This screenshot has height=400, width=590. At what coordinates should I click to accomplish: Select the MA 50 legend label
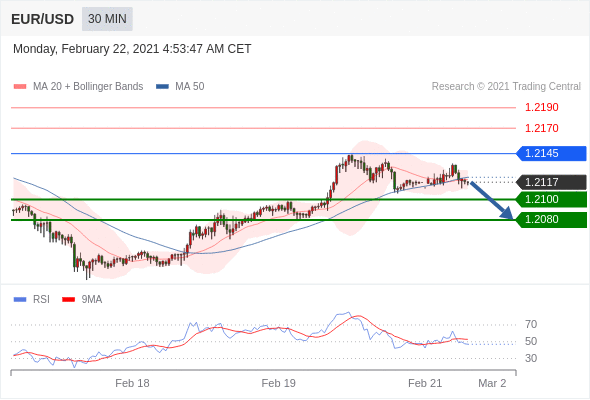190,87
